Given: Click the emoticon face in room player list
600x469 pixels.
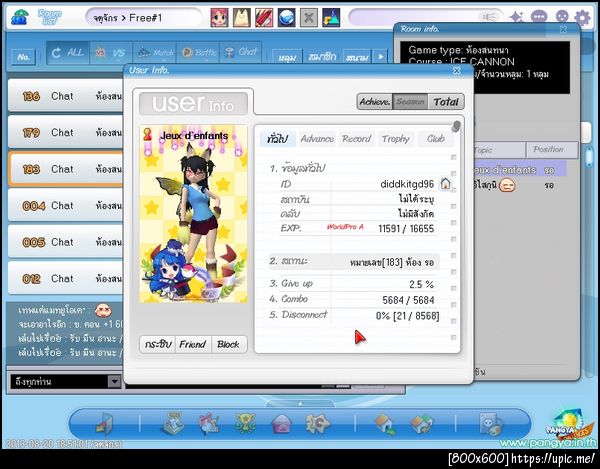Looking at the screenshot, I should 507,186.
